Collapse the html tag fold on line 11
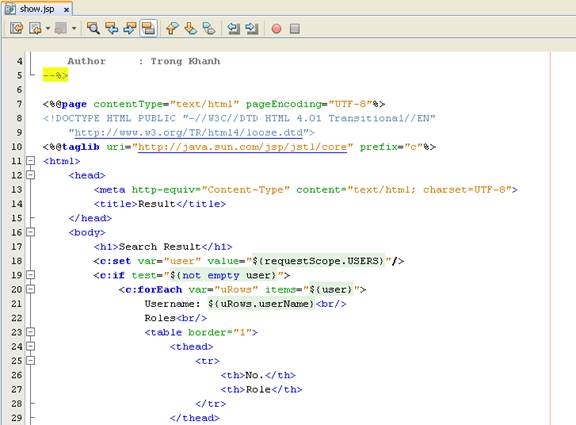 click(x=30, y=161)
